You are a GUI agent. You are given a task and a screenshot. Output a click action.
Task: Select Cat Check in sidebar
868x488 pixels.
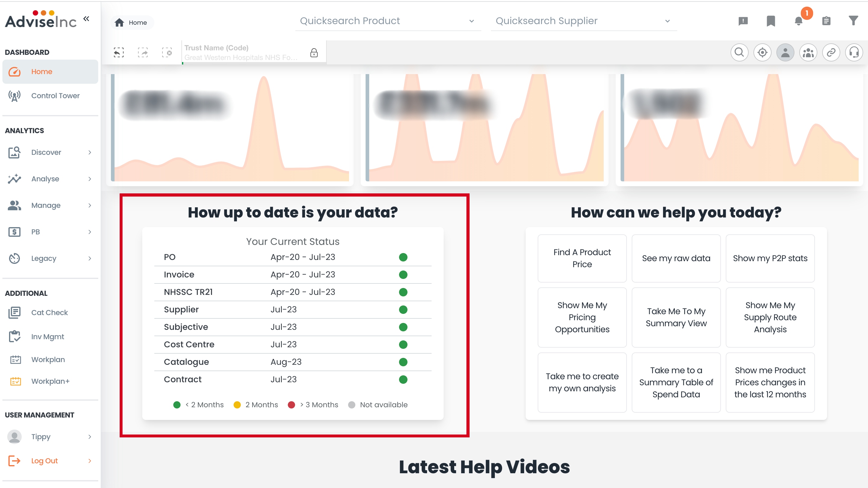49,313
